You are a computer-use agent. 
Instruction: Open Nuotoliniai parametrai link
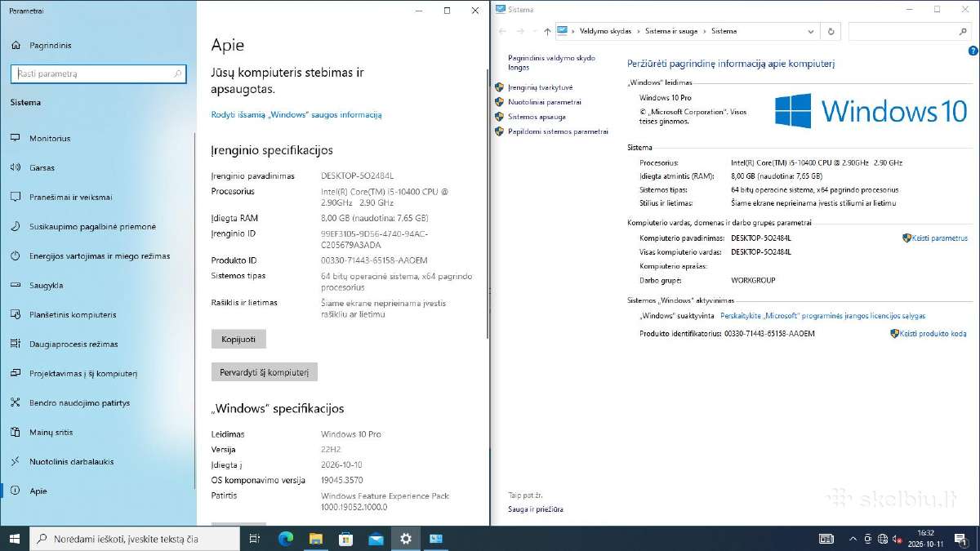tap(545, 102)
